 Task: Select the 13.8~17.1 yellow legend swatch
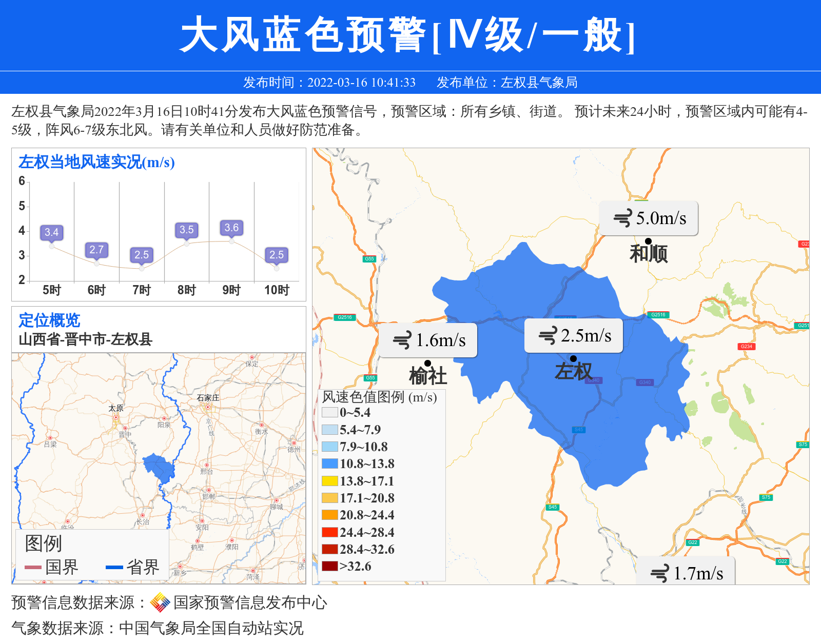329,481
